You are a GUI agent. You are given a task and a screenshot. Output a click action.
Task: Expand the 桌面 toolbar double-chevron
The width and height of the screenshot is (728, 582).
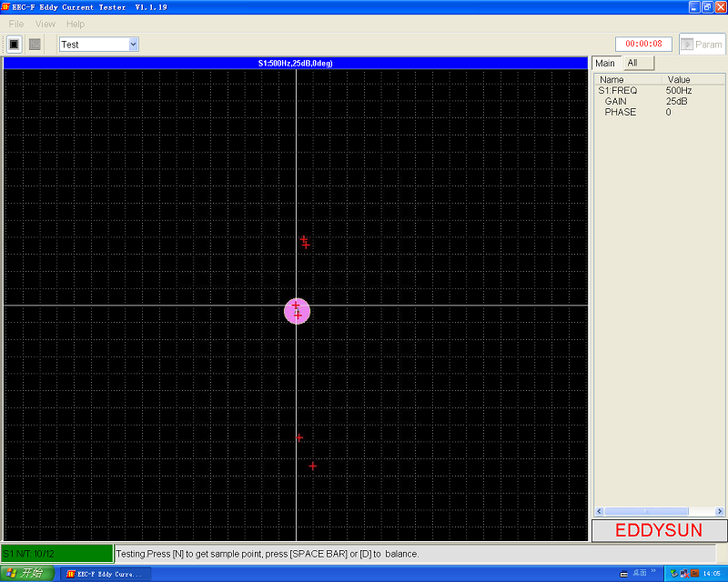pyautogui.click(x=653, y=571)
